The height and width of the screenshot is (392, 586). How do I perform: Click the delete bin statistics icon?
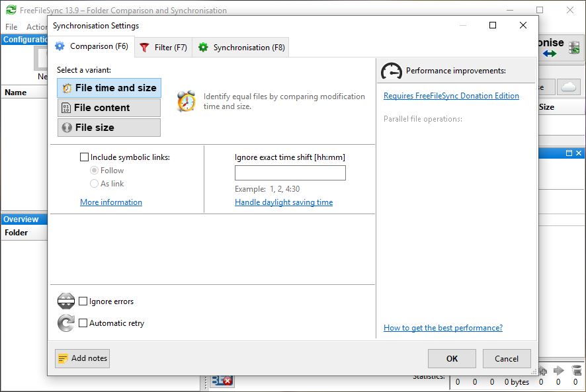(576, 370)
